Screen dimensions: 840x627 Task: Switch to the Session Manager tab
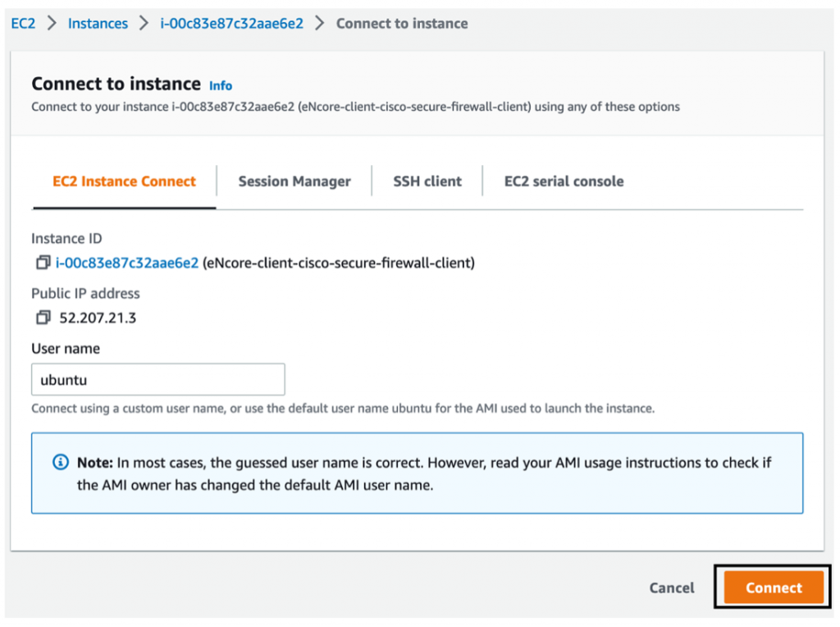point(294,181)
